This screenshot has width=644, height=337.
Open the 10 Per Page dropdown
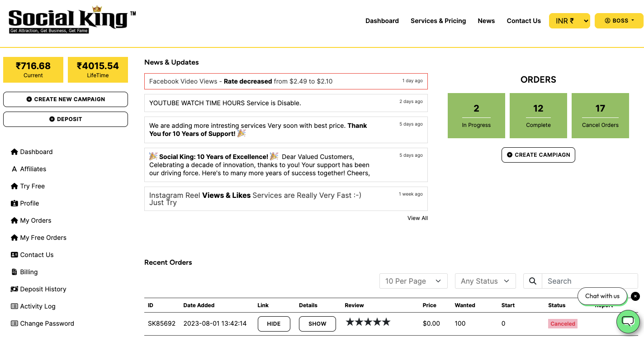pos(413,281)
